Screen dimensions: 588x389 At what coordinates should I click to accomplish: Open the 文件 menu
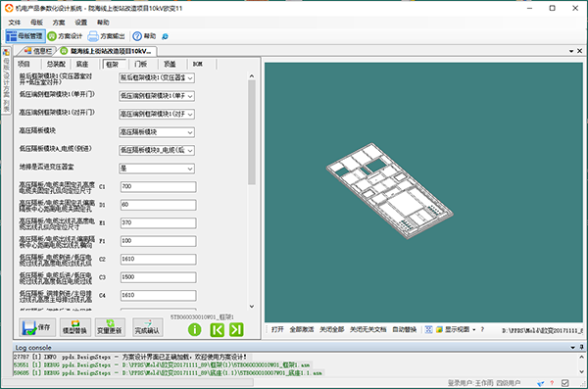(x=15, y=23)
